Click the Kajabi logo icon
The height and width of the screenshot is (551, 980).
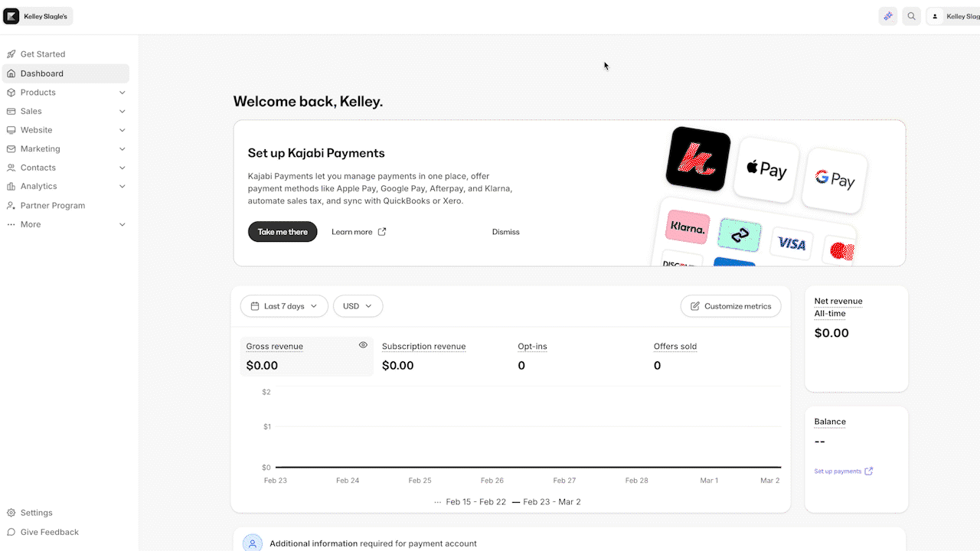[11, 16]
